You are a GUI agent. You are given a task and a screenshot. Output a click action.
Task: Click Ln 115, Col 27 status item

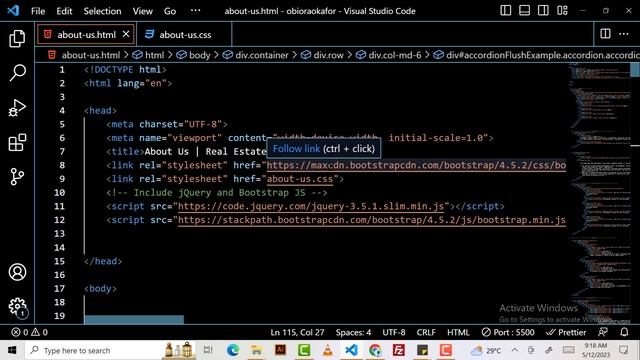click(x=297, y=332)
